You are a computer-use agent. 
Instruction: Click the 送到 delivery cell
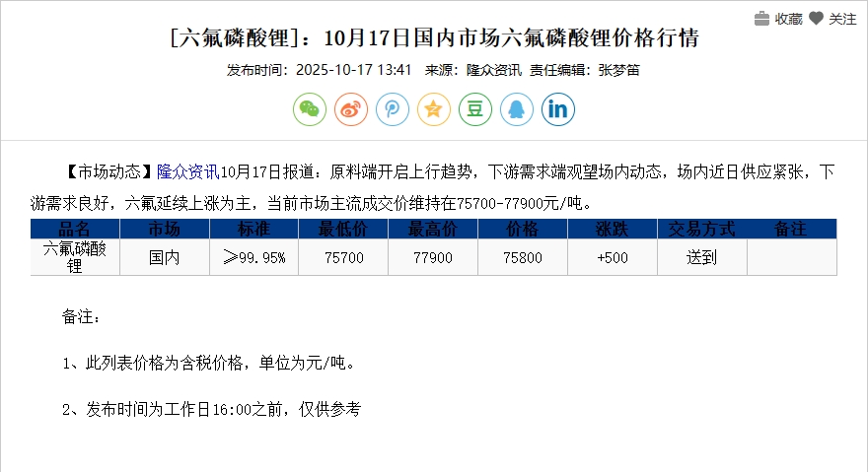[702, 257]
